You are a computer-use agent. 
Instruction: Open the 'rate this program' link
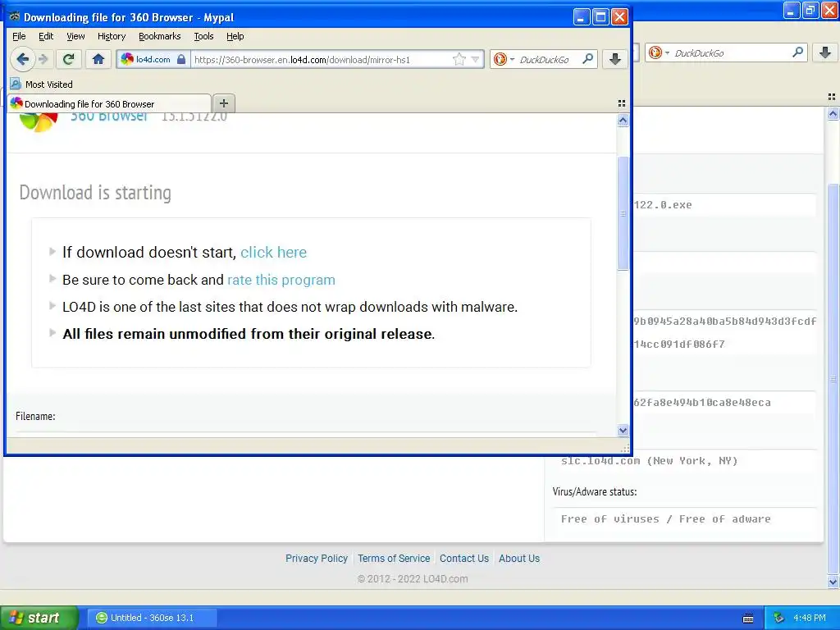281,280
